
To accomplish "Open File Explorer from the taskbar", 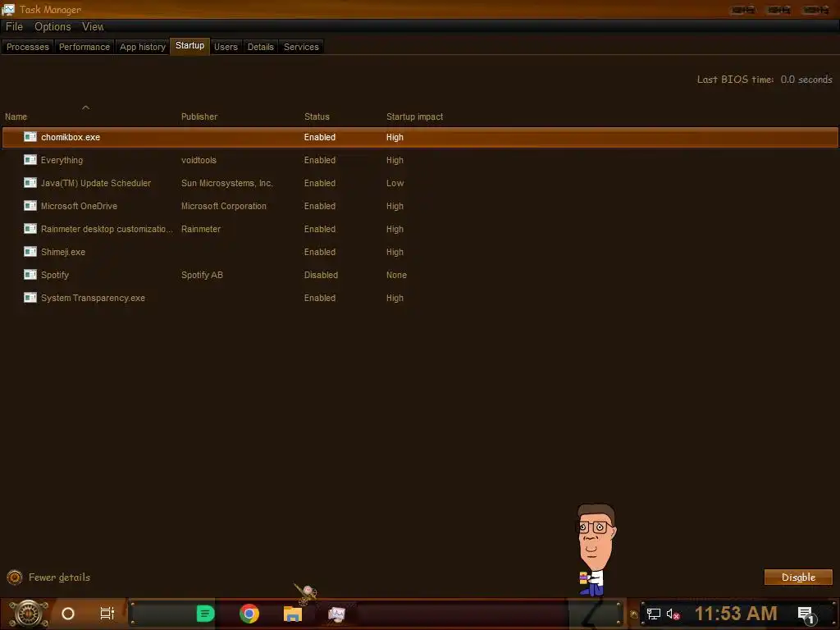I will [293, 614].
